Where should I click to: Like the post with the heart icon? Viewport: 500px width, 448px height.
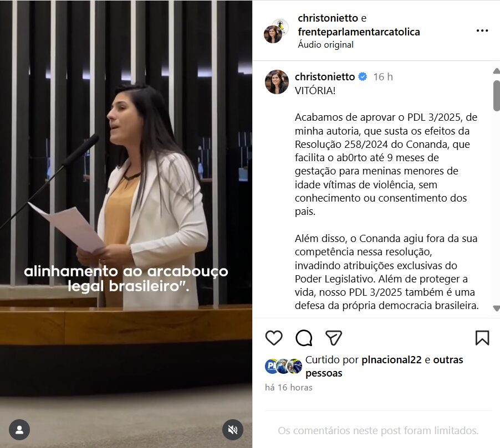(274, 338)
